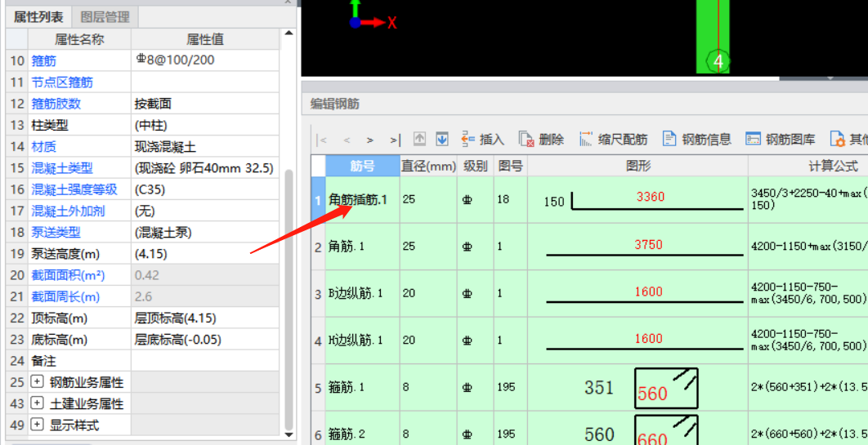Click the 560 value in 箍筋.1 figure
Screen dimensions: 868x445
pos(652,394)
